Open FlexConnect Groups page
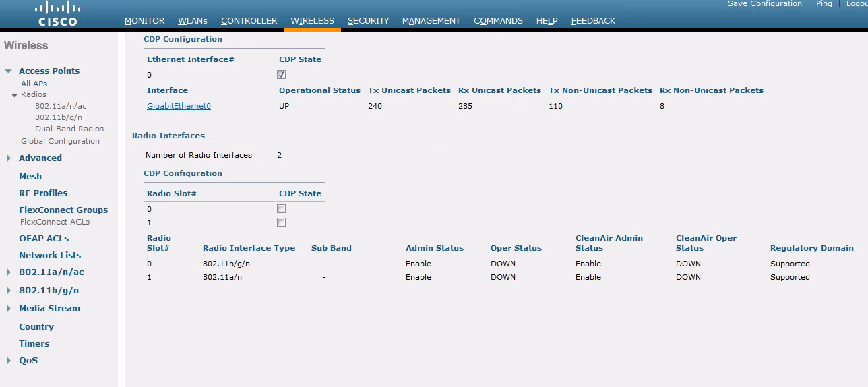The image size is (868, 387). (x=63, y=210)
